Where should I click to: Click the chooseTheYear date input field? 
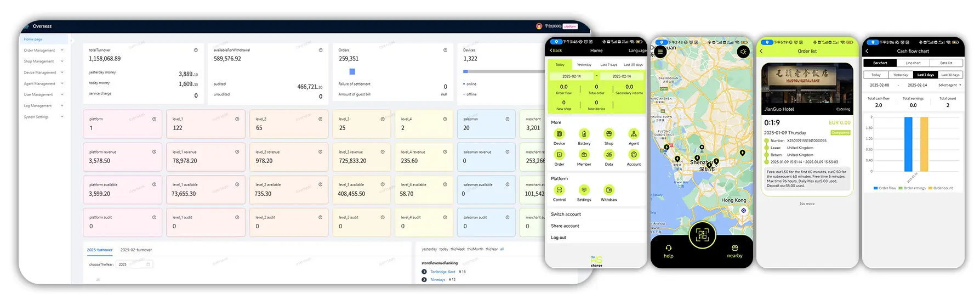134,264
